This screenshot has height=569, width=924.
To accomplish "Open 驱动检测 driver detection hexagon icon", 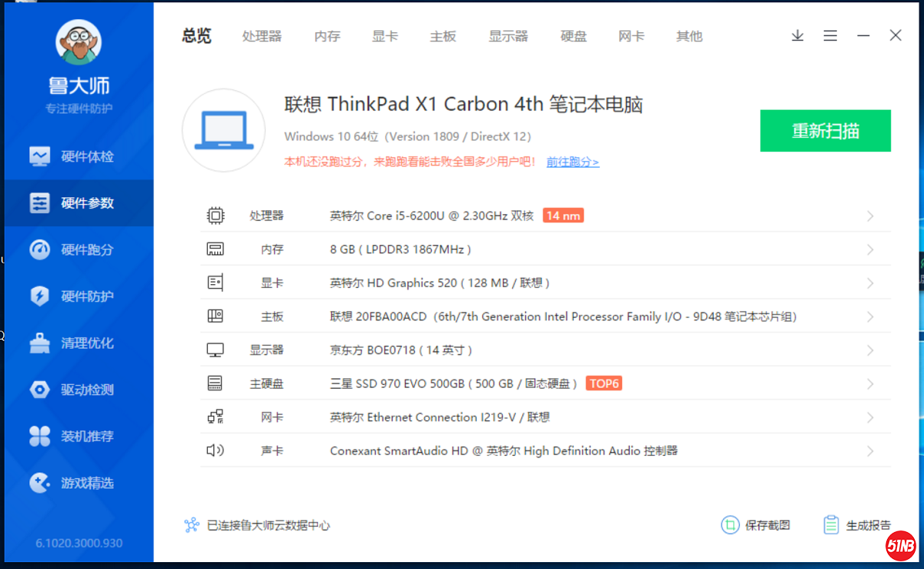I will [39, 390].
